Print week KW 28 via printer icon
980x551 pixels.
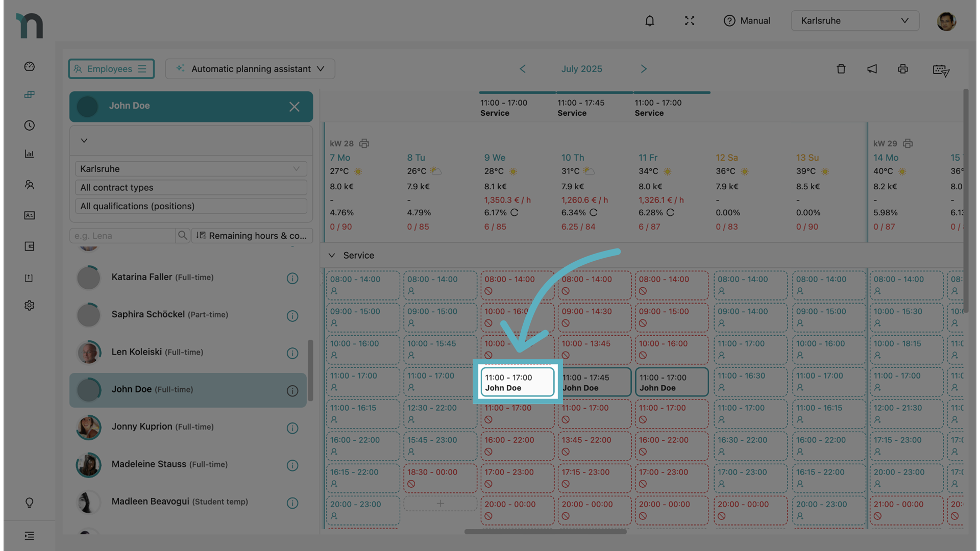pyautogui.click(x=364, y=144)
